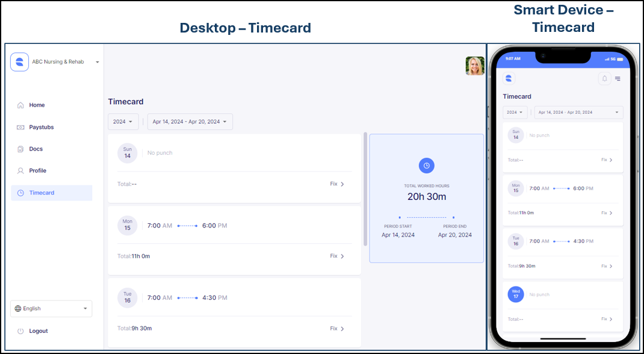Click the Logout power icon

20,331
